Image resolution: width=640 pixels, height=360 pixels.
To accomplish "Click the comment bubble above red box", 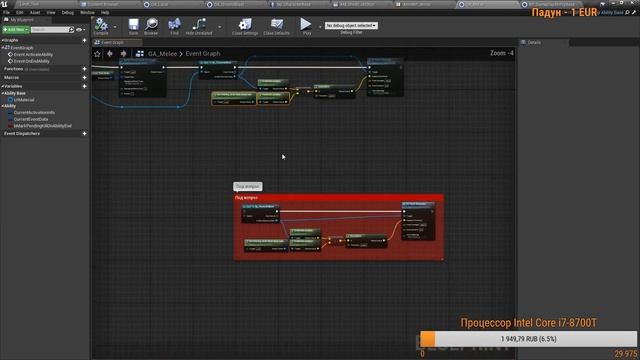I will pyautogui.click(x=248, y=187).
